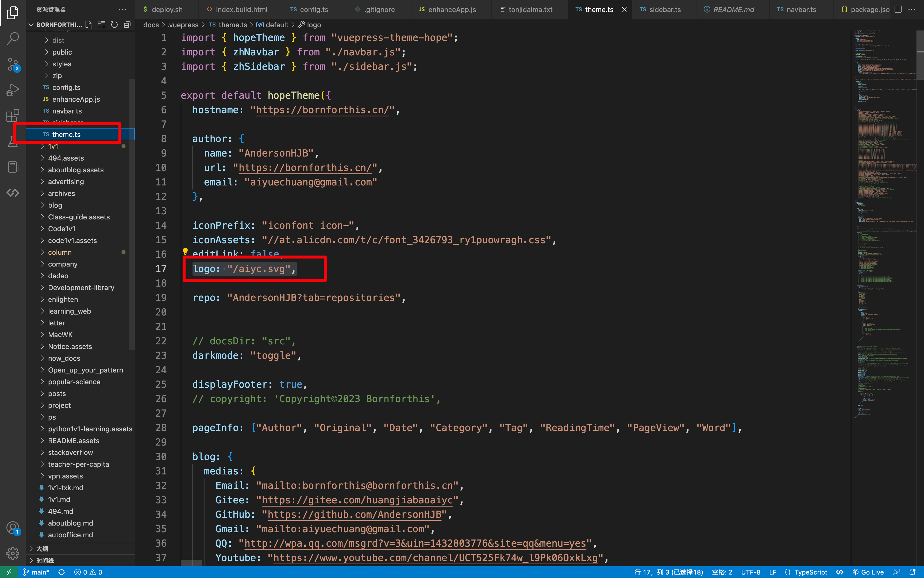Click LF end-of-line selector
Viewport: 924px width, 578px height.
point(772,572)
